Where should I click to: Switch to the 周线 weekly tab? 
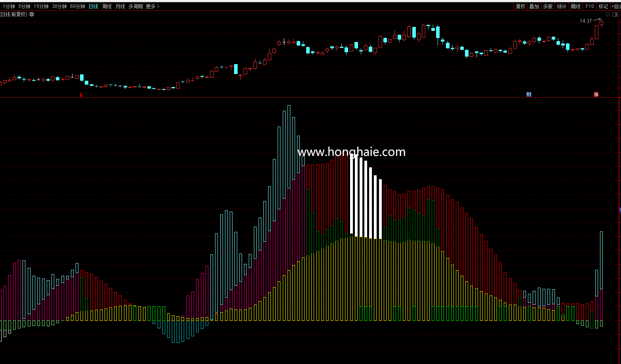point(107,6)
